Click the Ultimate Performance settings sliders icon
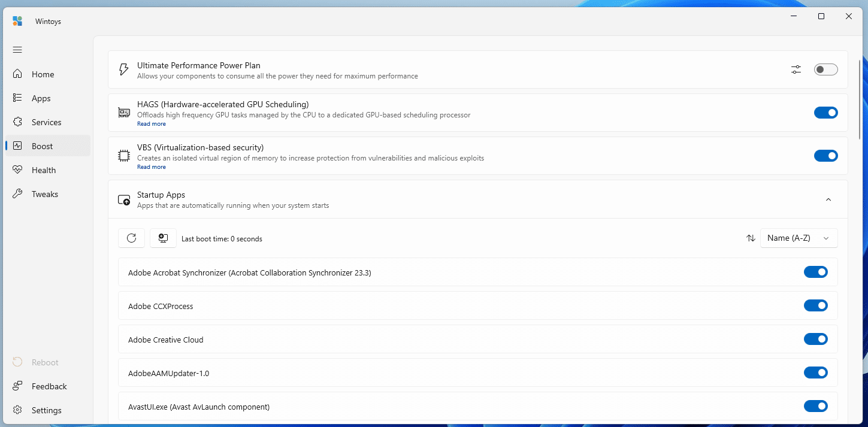Viewport: 868px width, 427px height. [796, 69]
